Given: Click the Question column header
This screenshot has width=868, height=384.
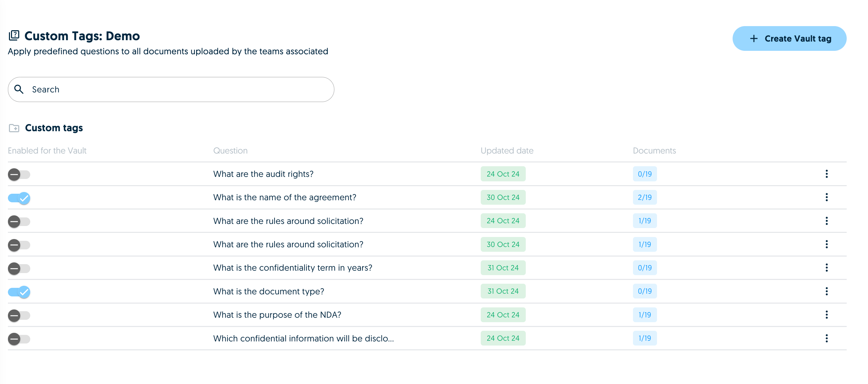Looking at the screenshot, I should coord(230,150).
